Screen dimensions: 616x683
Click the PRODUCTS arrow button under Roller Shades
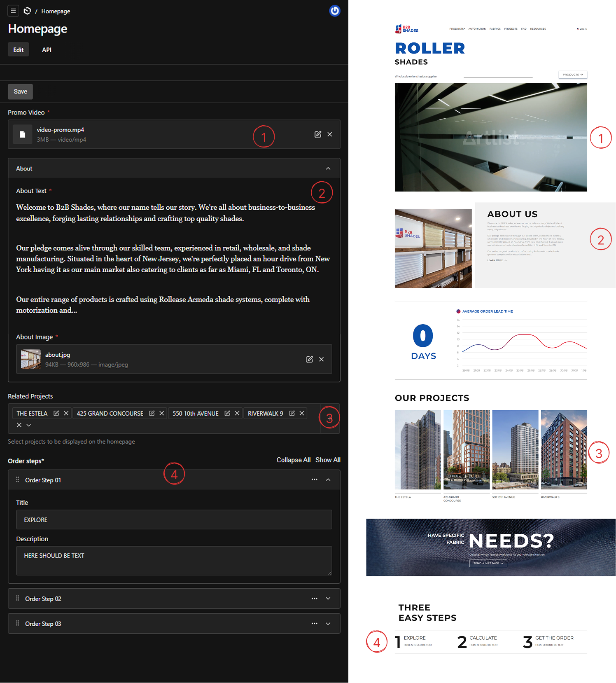573,75
